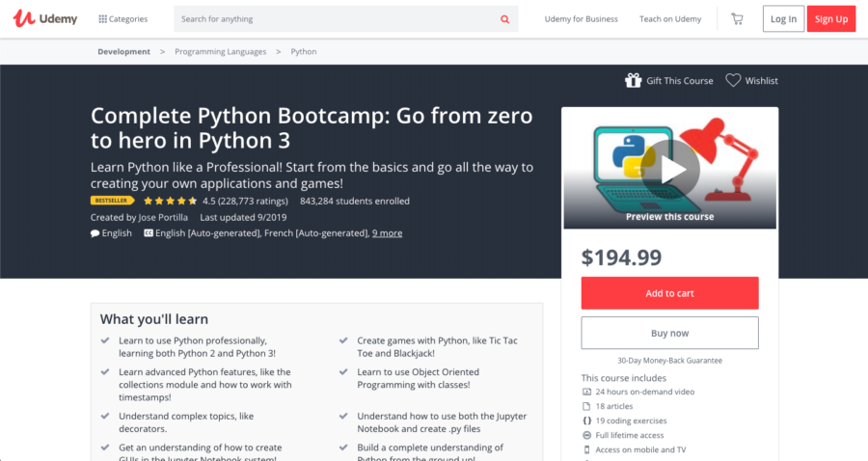Viewport: 868px width, 461px height.
Task: Click the Add to cart button
Action: click(670, 293)
